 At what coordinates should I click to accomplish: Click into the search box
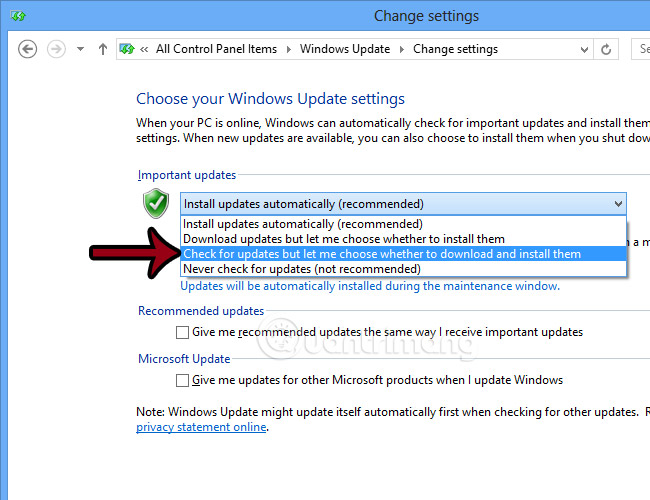(640, 49)
